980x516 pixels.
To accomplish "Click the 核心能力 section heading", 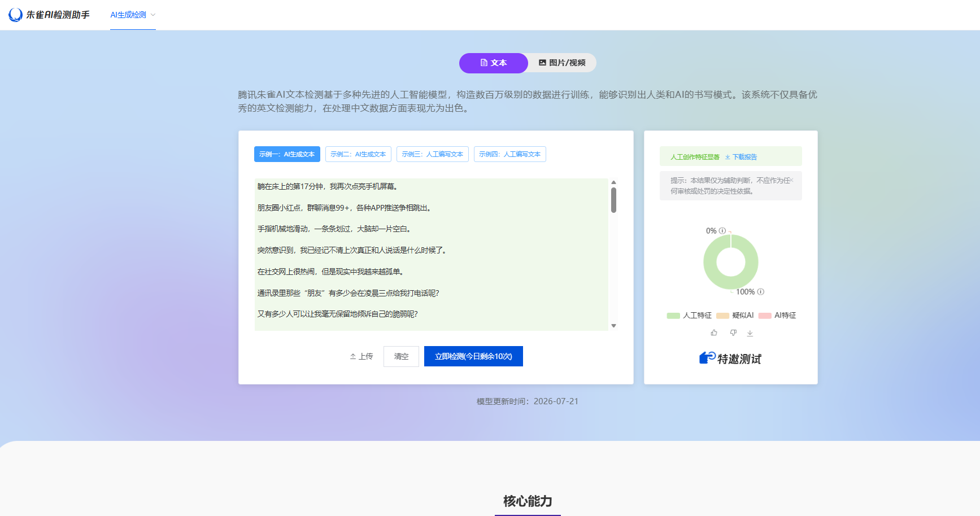I will [x=528, y=501].
